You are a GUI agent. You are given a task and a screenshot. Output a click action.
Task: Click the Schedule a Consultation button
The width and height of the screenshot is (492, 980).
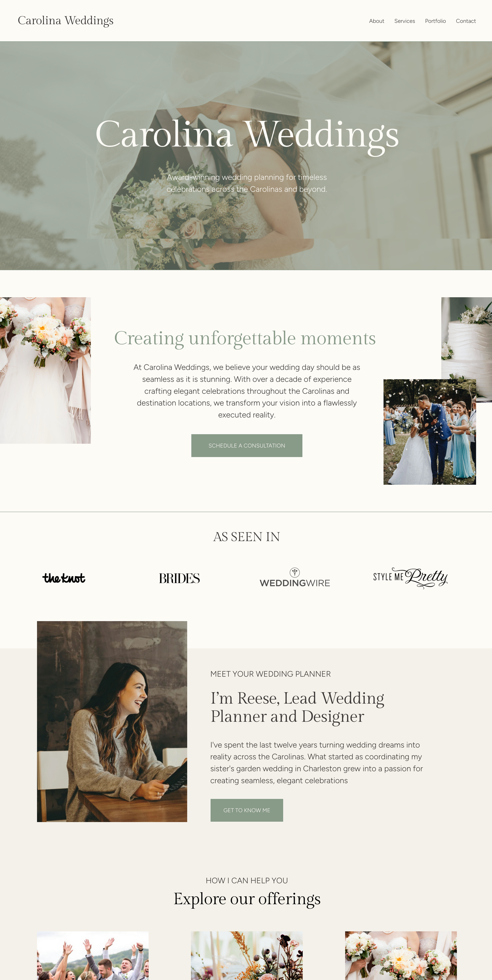coord(247,446)
